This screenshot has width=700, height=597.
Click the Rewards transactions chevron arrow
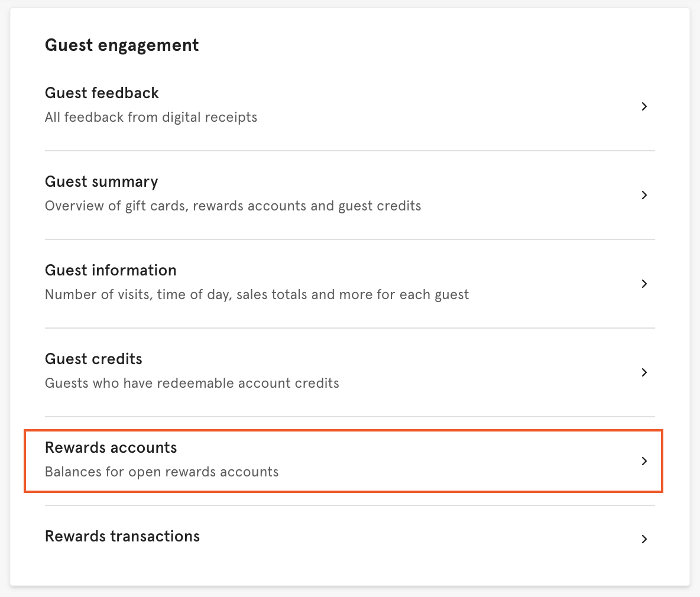(x=644, y=539)
